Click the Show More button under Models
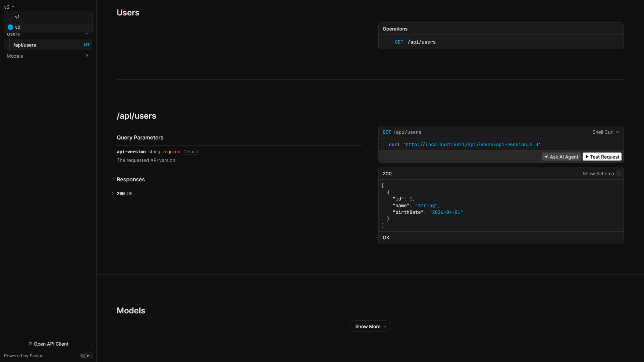 click(x=370, y=326)
